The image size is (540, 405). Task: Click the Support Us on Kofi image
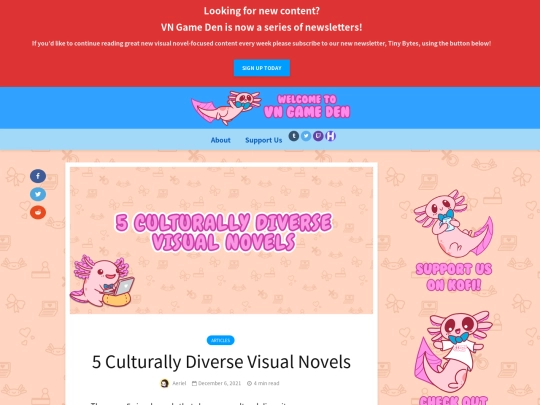pos(454,240)
